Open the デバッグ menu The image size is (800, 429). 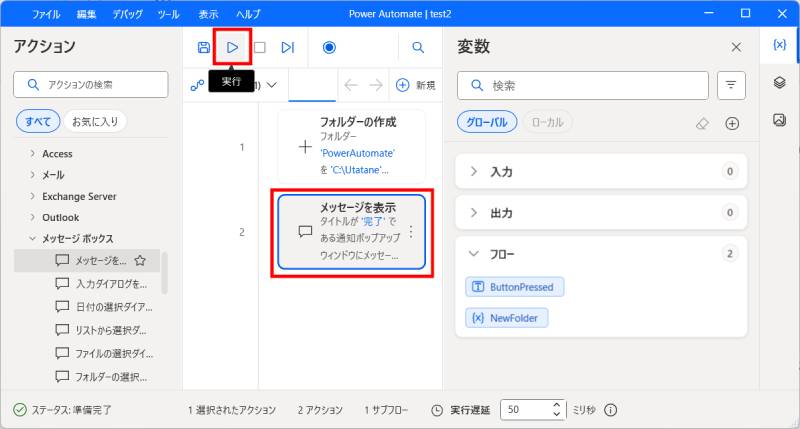tap(128, 14)
